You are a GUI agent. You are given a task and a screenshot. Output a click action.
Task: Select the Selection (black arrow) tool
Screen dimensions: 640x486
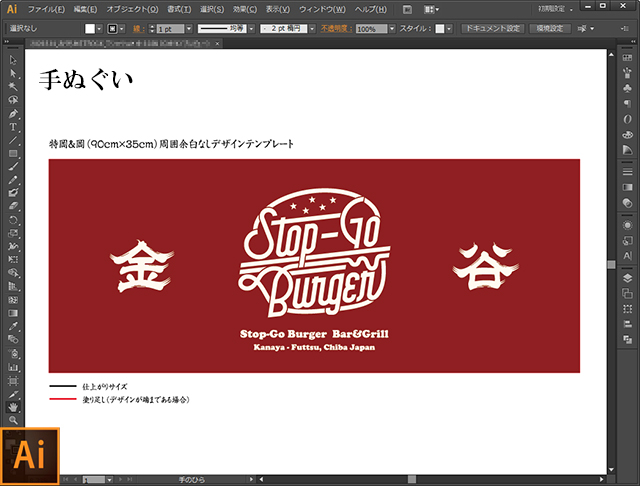[x=13, y=60]
